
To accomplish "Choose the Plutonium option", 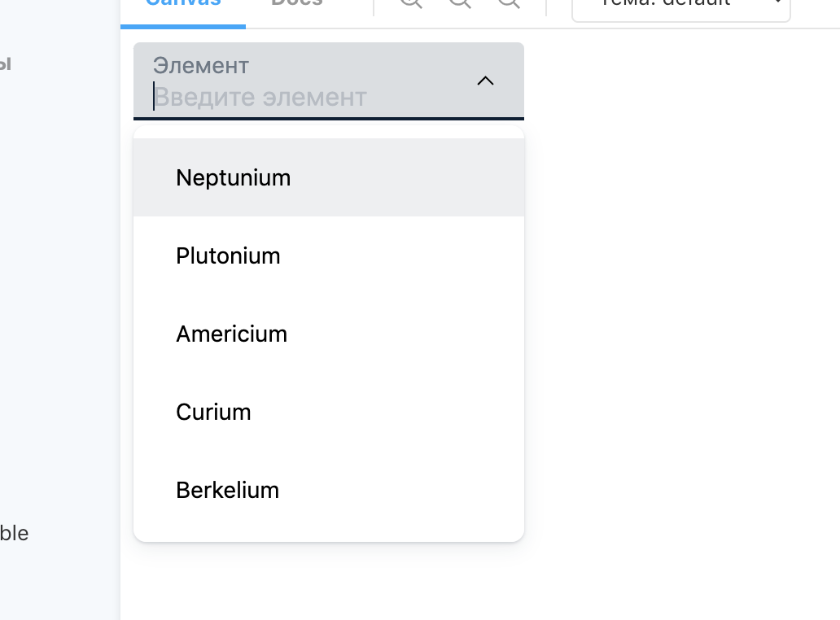I will [x=328, y=255].
